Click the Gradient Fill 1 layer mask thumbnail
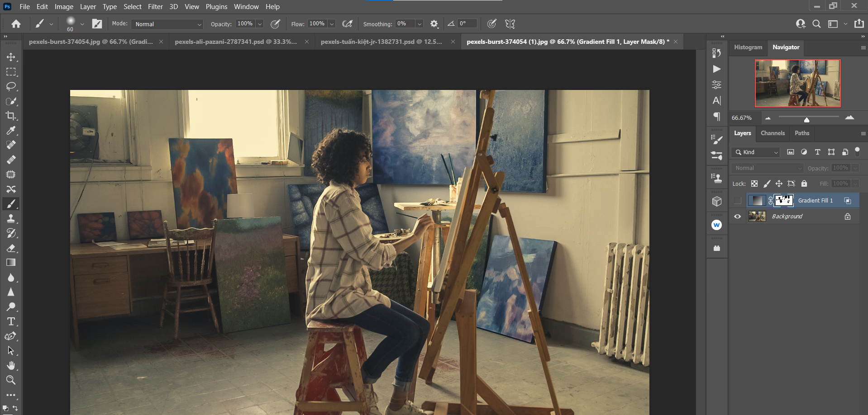868x415 pixels. (x=784, y=200)
